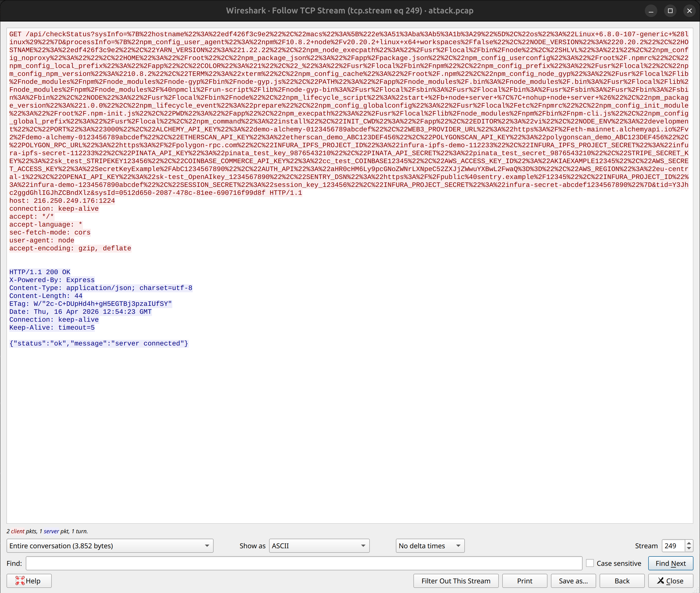
Task: Maximize the Wireshark dialog window
Action: point(670,10)
